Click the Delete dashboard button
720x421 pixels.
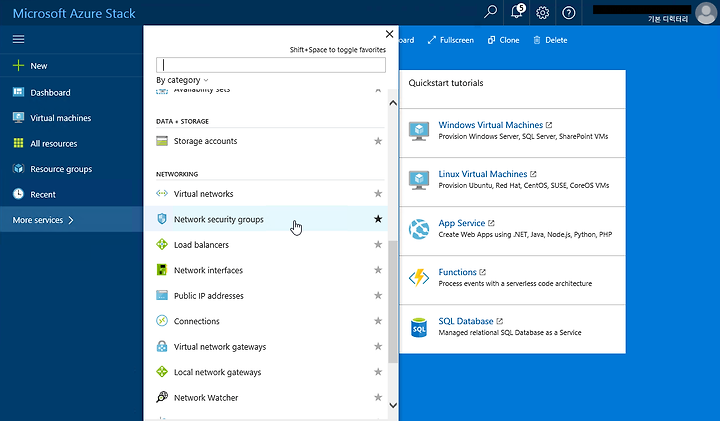[x=550, y=40]
